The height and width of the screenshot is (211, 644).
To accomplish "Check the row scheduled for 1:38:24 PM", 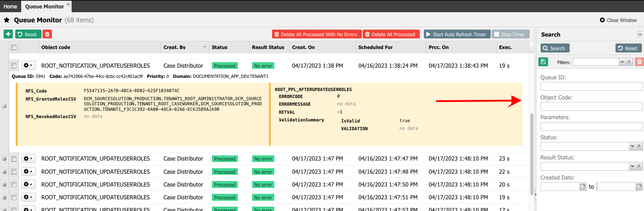I will point(14,65).
